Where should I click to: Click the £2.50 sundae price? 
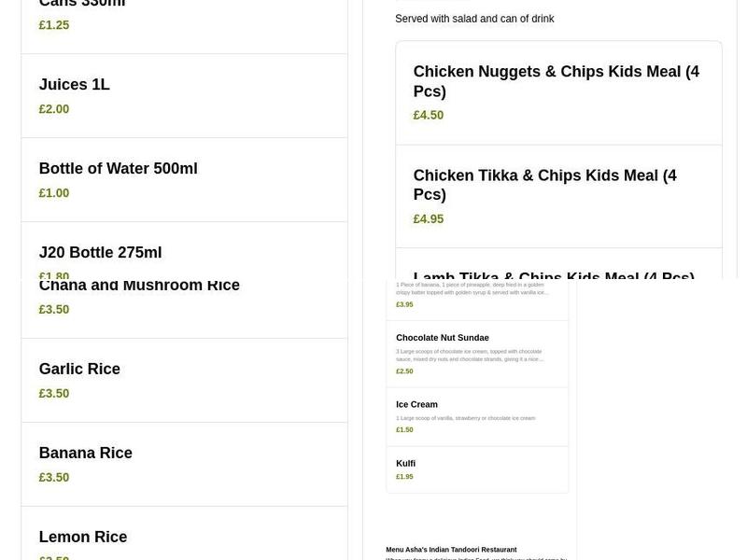[x=404, y=371]
